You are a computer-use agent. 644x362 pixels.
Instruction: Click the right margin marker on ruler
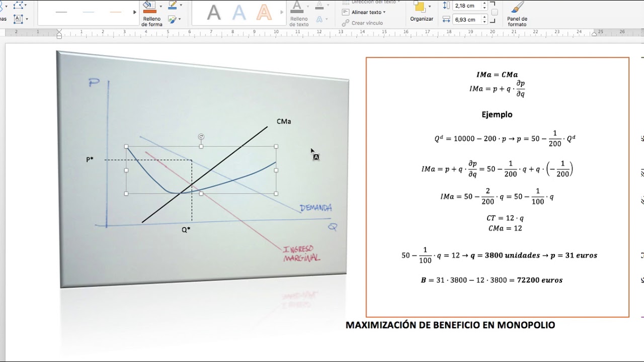594,34
